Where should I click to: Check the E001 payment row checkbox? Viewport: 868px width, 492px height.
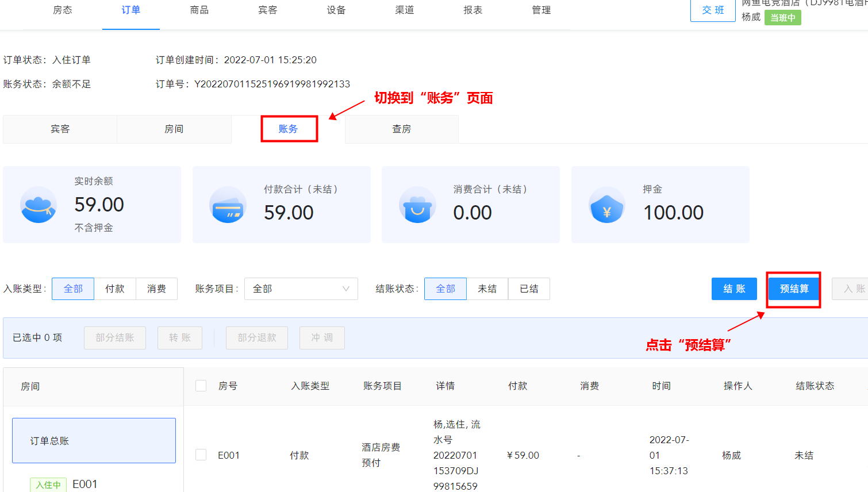point(201,455)
